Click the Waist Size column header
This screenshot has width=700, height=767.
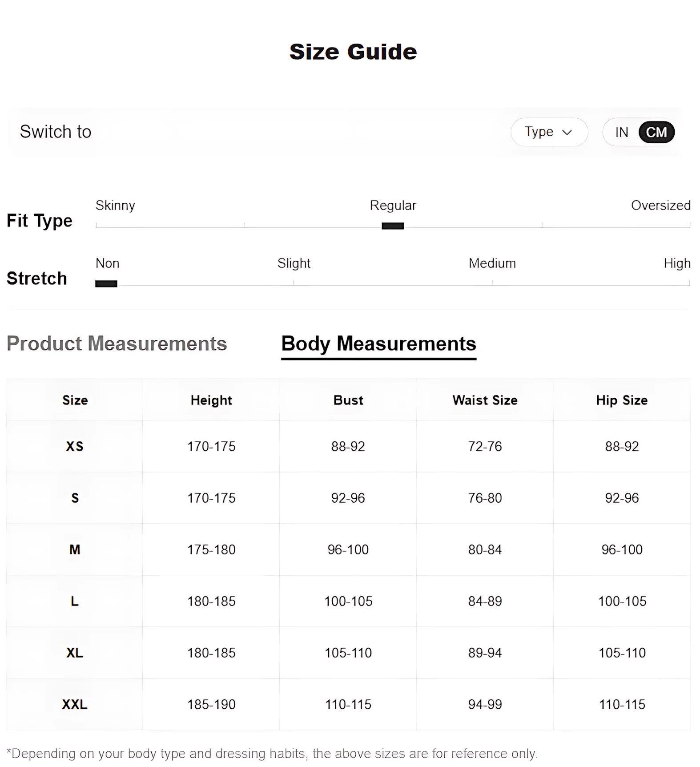(485, 400)
